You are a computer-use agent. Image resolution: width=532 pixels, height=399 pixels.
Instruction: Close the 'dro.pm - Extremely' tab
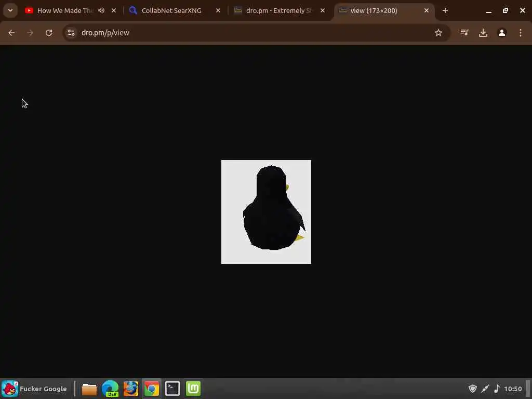pos(323,10)
